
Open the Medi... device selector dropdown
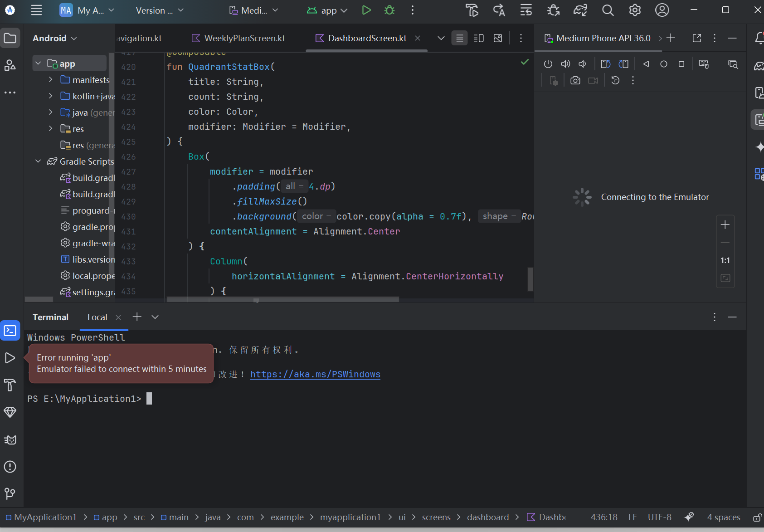pyautogui.click(x=253, y=10)
